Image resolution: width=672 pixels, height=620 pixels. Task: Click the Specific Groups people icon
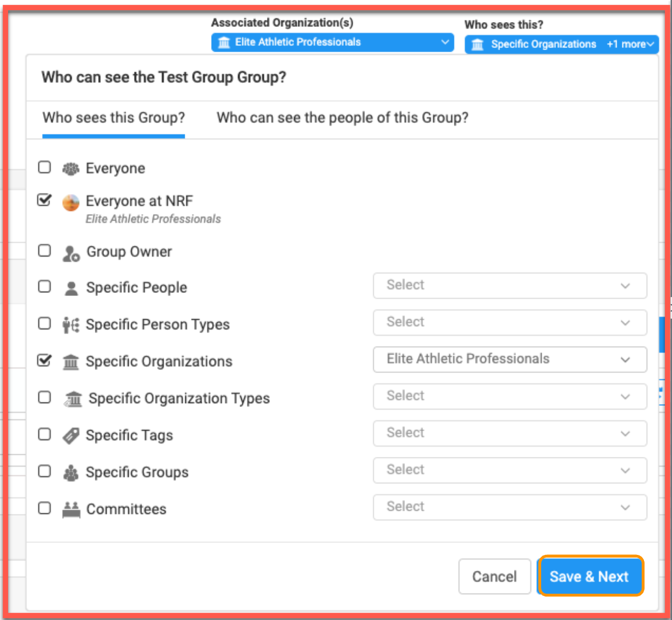tap(71, 473)
